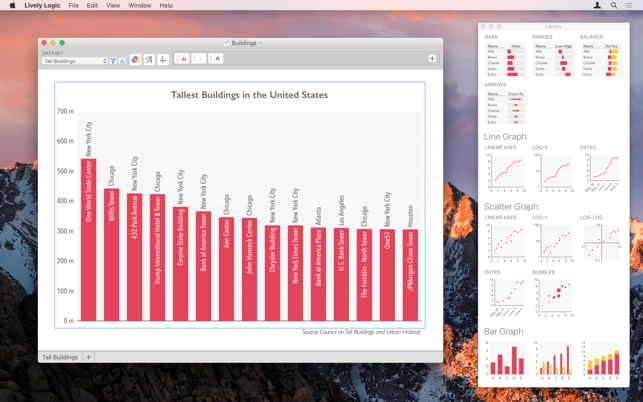Click the New York Times Tower bar
Screen dimensions: 643x402
295,273
